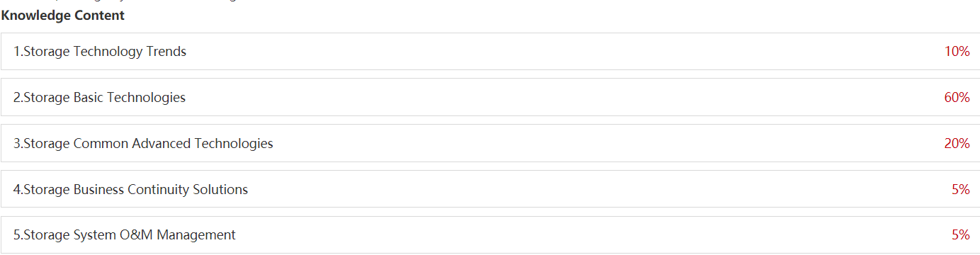This screenshot has width=980, height=255.
Task: Choose the '5.Storage System O&M Management' title
Action: click(125, 235)
